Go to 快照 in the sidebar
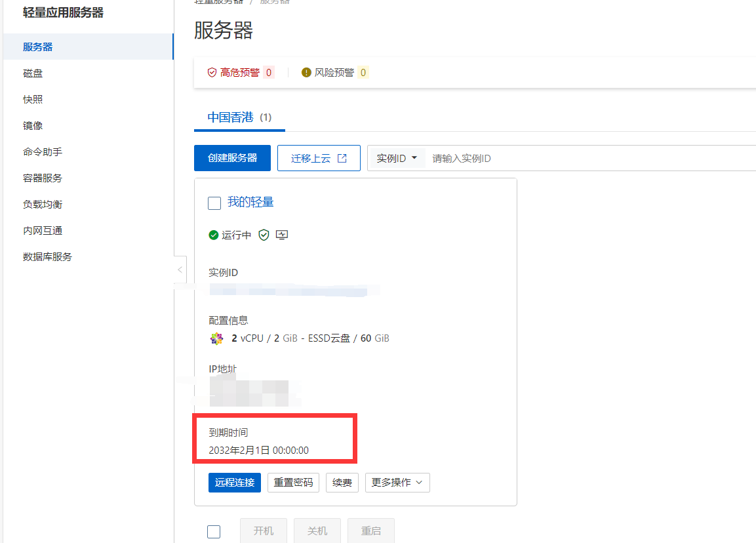756x543 pixels. tap(33, 100)
